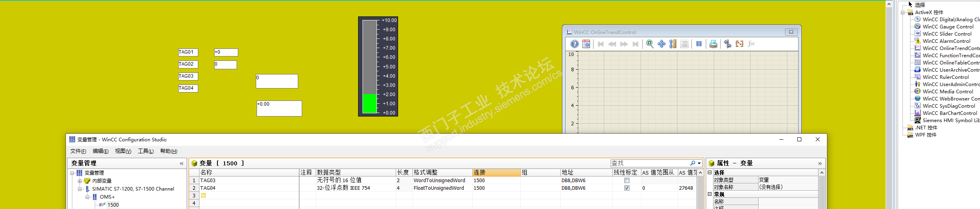Image resolution: width=980 pixels, height=209 pixels.
Task: Select the zoom area magnifier tool
Action: pos(650,44)
